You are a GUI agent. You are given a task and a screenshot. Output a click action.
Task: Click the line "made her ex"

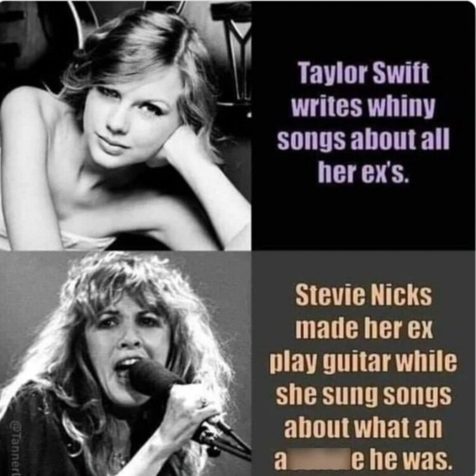(x=364, y=329)
